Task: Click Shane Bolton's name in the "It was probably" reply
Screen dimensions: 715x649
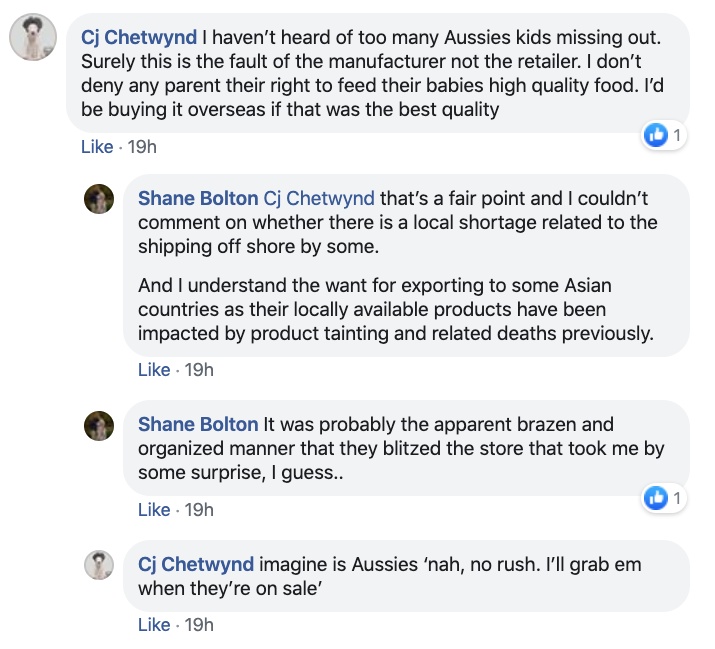Action: click(198, 425)
